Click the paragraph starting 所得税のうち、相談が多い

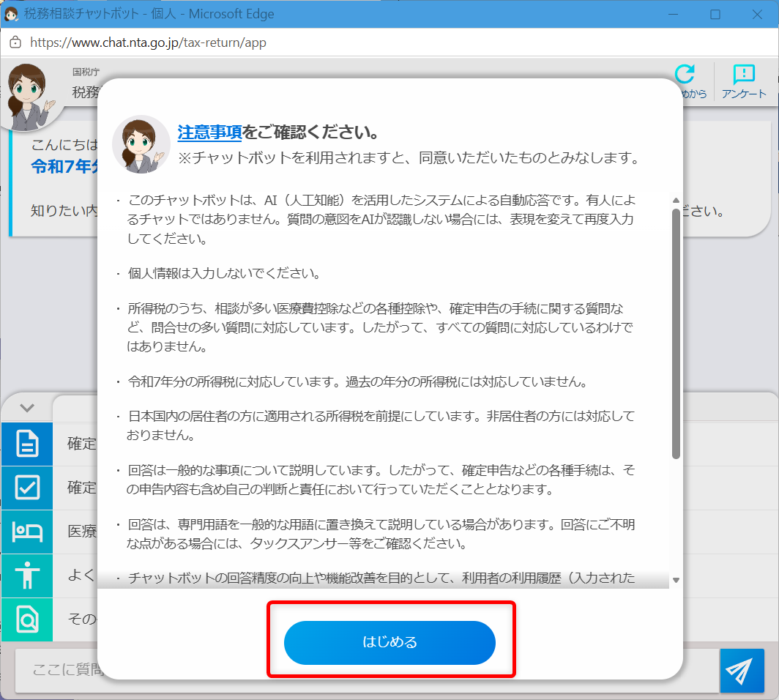tap(380, 327)
